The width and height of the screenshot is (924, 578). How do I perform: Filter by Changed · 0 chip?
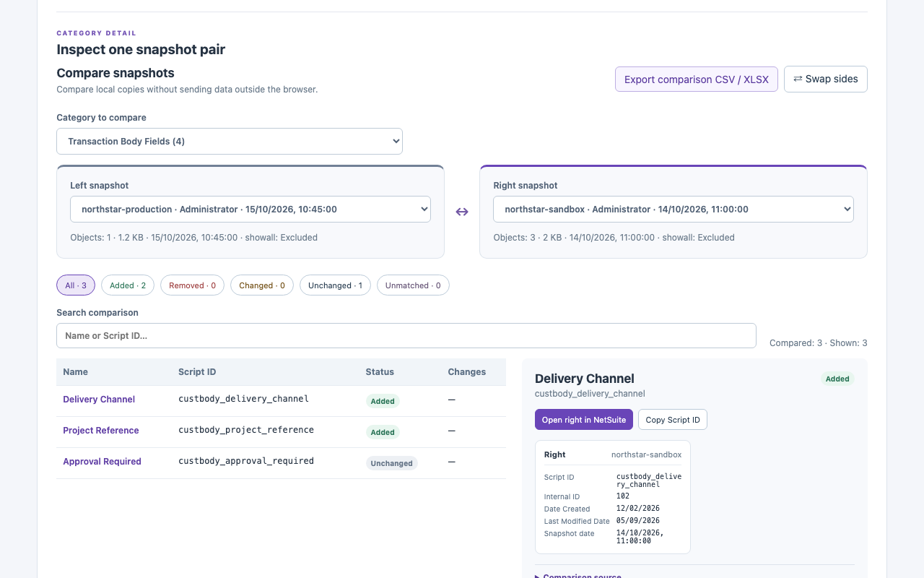click(262, 285)
